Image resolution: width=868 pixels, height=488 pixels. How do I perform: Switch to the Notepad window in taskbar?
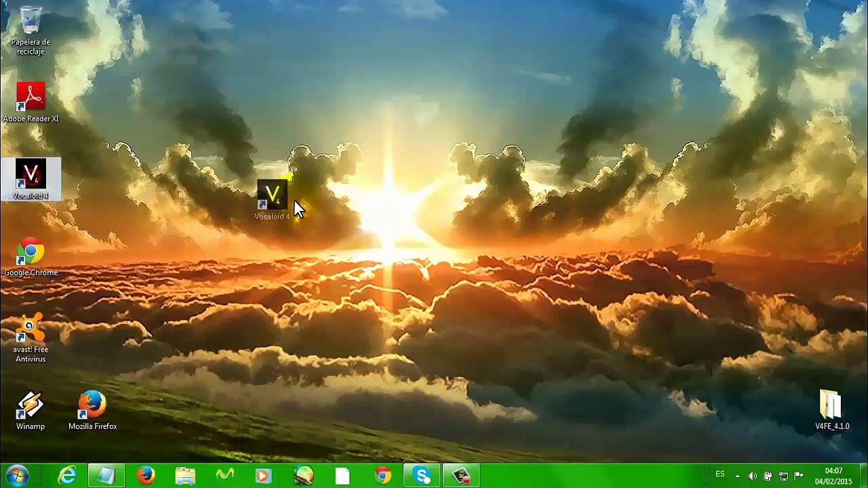point(106,476)
